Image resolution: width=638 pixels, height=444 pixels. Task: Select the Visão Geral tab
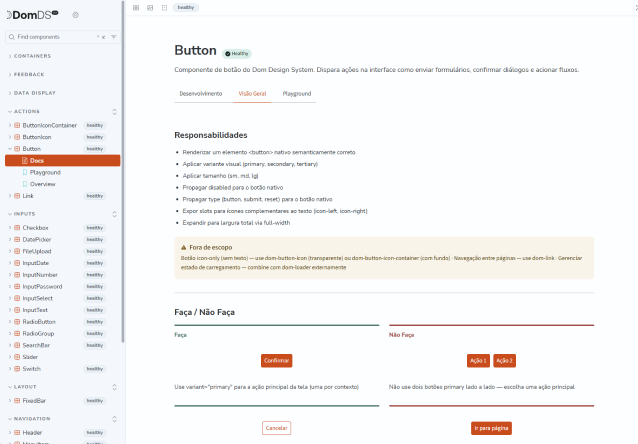[x=252, y=94]
